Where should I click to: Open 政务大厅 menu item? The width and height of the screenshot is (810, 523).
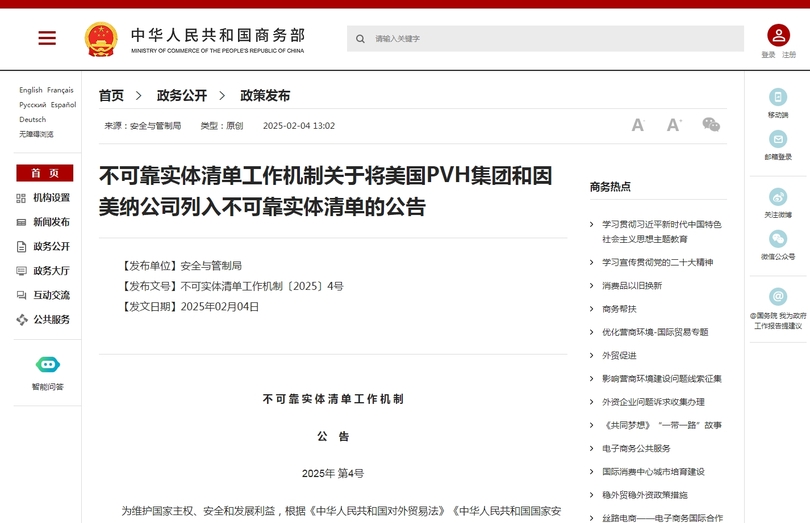click(52, 271)
